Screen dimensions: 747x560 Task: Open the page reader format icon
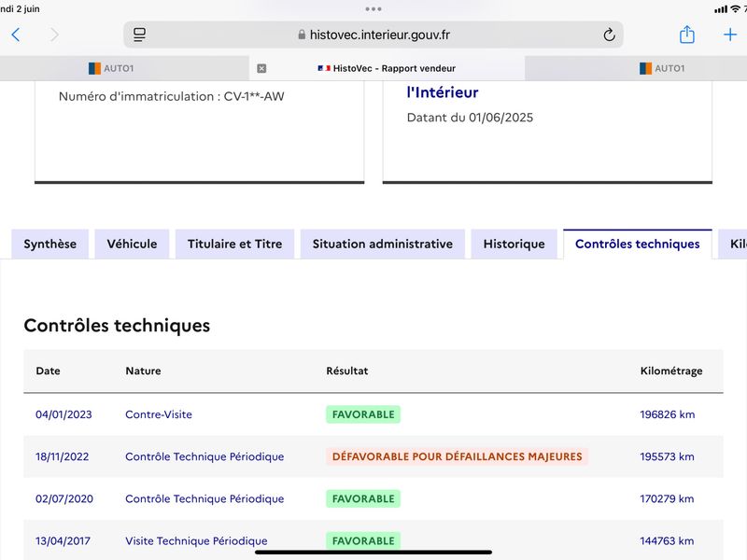tap(139, 35)
